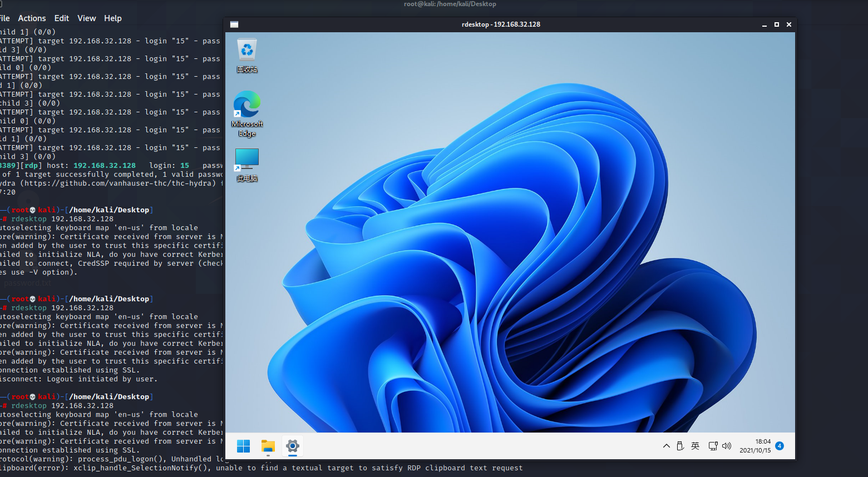The image size is (868, 477).
Task: Open the terminal Help menu
Action: pos(112,18)
